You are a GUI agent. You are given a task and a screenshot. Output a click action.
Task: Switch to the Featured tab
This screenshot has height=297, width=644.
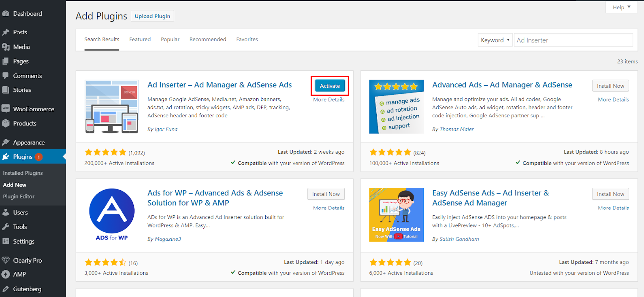[x=140, y=40]
